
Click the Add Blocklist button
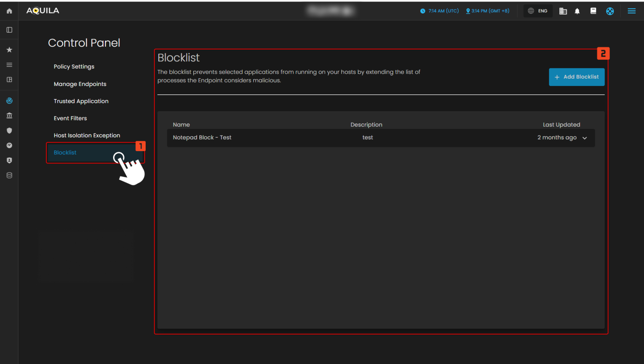pos(576,77)
